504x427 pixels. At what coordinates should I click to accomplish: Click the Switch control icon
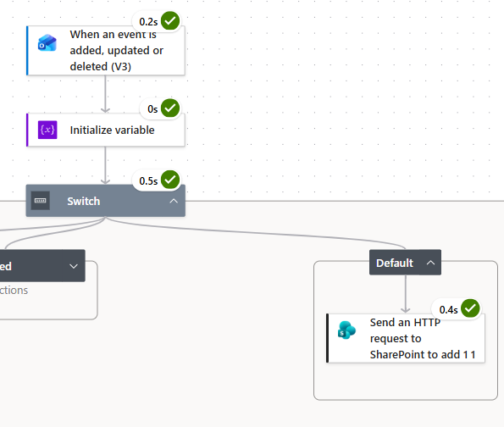40,201
